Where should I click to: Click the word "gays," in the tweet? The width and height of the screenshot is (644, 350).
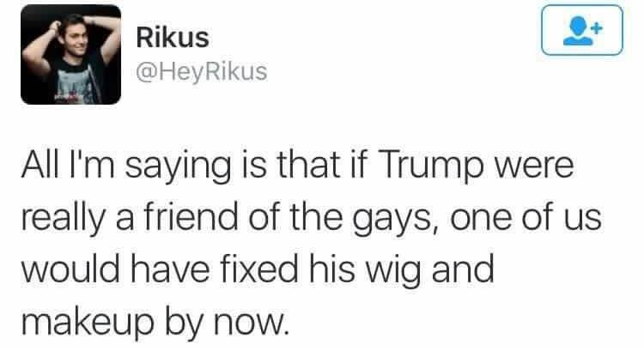tap(392, 220)
